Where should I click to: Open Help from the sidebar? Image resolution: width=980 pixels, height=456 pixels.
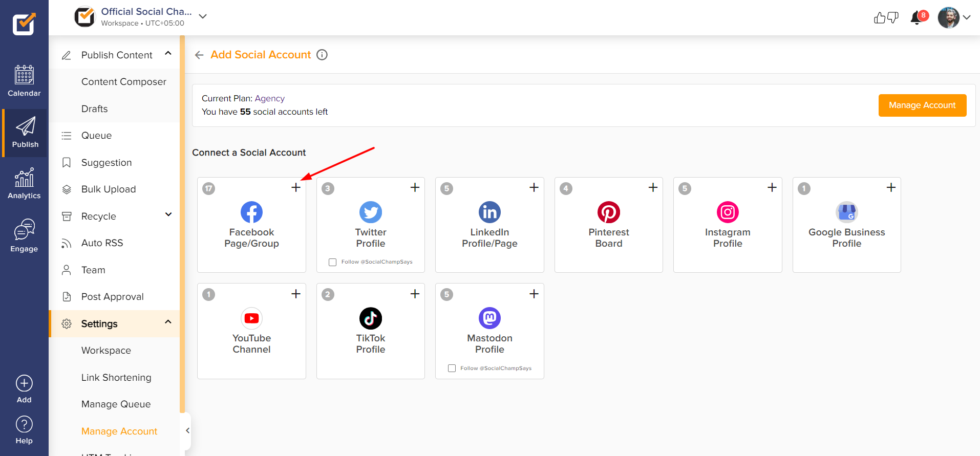[24, 430]
